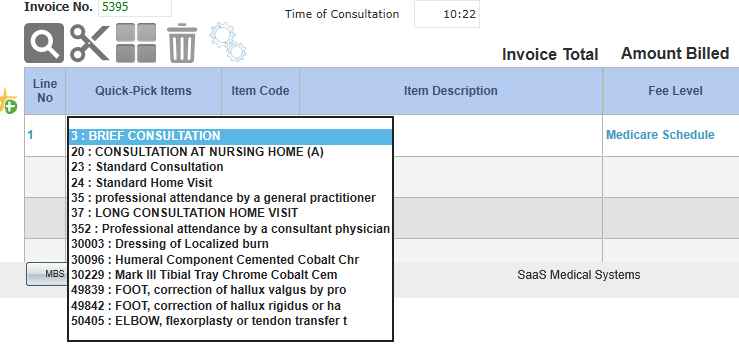Click the MBS button
739x361 pixels.
point(47,274)
